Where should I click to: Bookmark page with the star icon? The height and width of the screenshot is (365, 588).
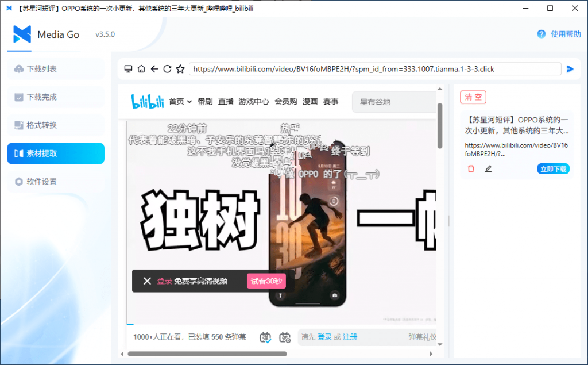pos(180,69)
